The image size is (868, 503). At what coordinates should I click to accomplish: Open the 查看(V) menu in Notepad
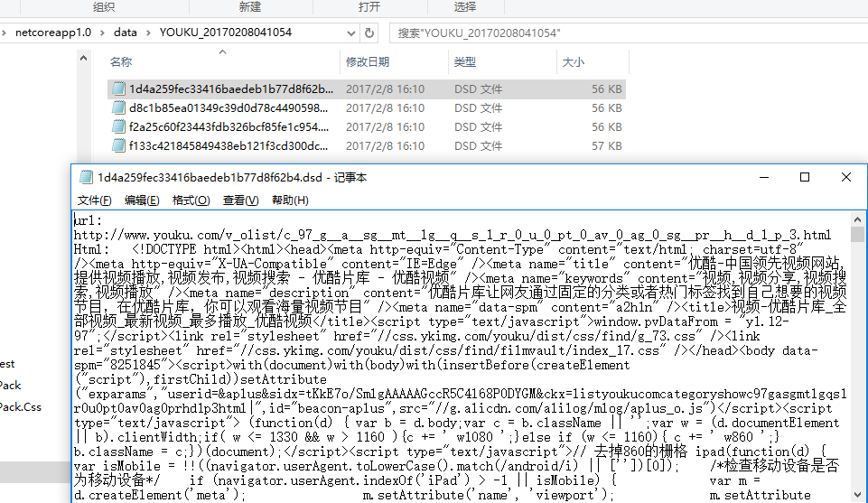pyautogui.click(x=241, y=200)
